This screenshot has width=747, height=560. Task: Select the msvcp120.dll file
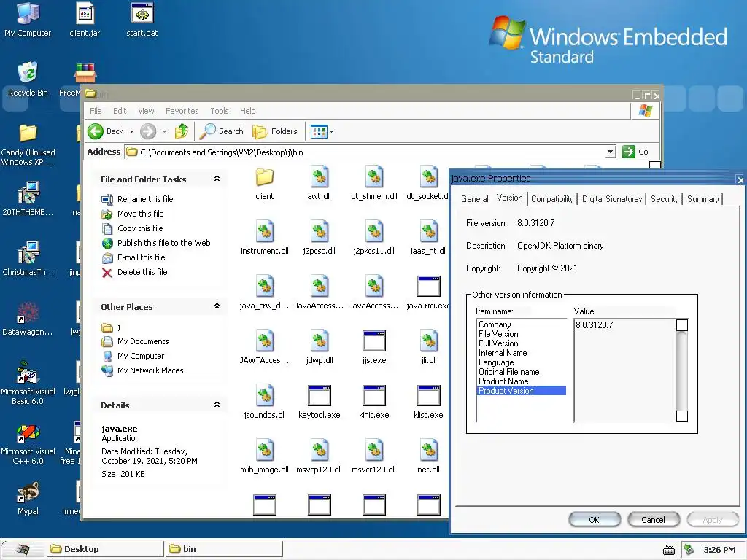(x=320, y=457)
